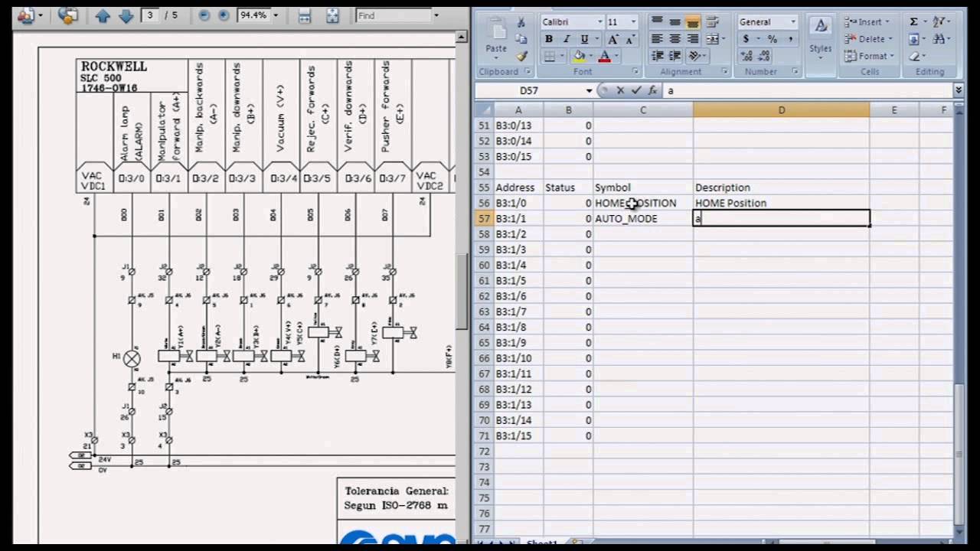Zoom in the PDF document
Screen dimensions: 980x551
(224, 15)
